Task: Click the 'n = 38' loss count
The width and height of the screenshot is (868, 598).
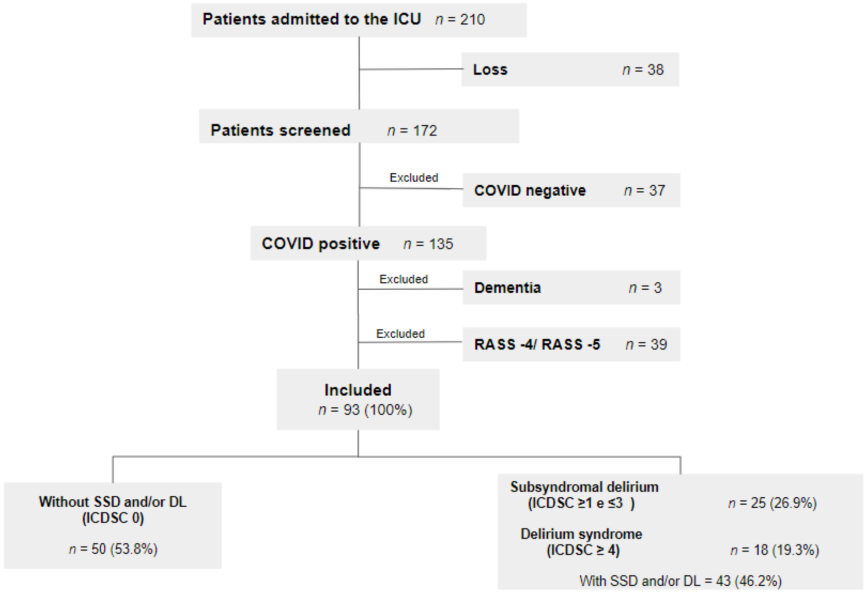Action: point(643,70)
